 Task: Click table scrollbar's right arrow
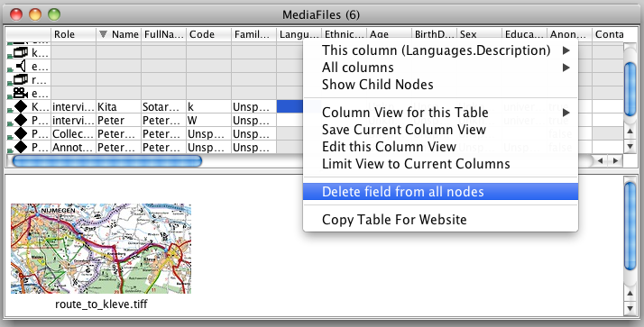(x=615, y=161)
